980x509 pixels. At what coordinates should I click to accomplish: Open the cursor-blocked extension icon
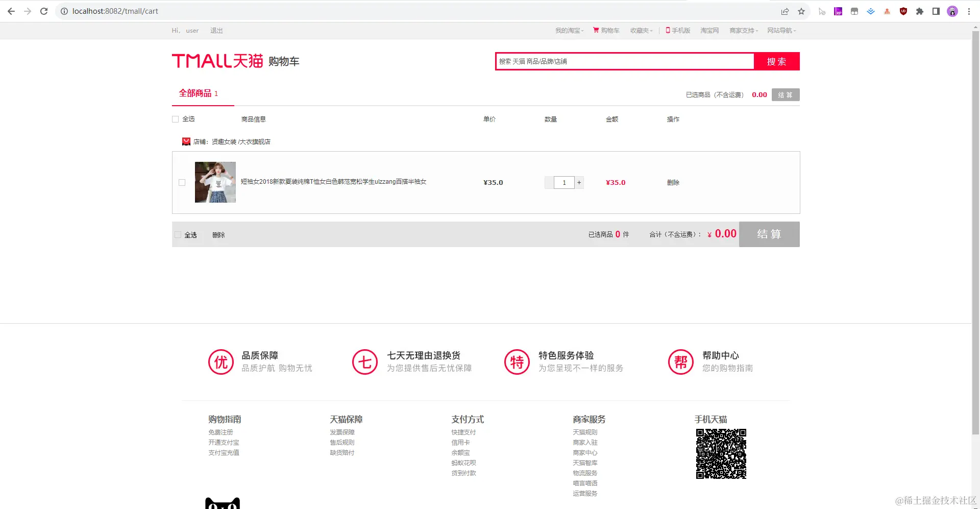[822, 11]
